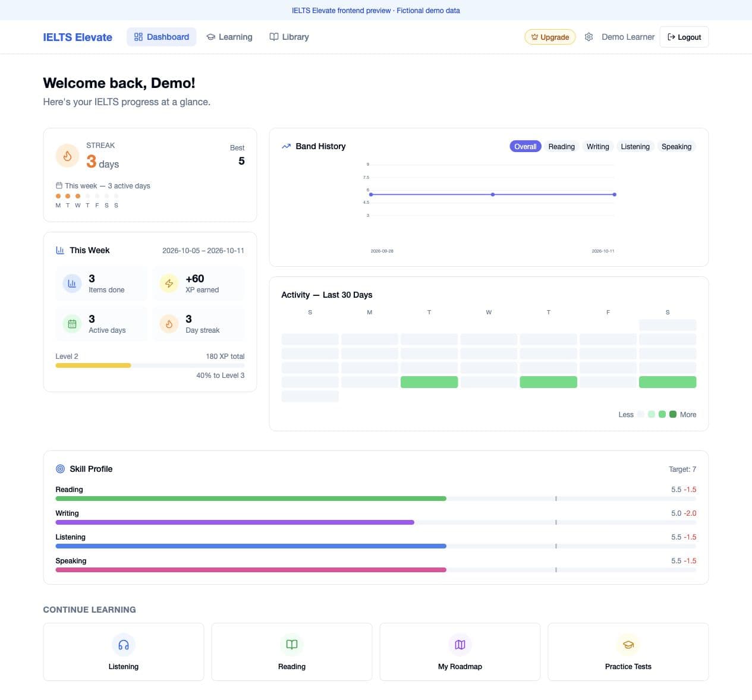The image size is (752, 700).
Task: Click the Band History trend icon
Action: [x=286, y=146]
